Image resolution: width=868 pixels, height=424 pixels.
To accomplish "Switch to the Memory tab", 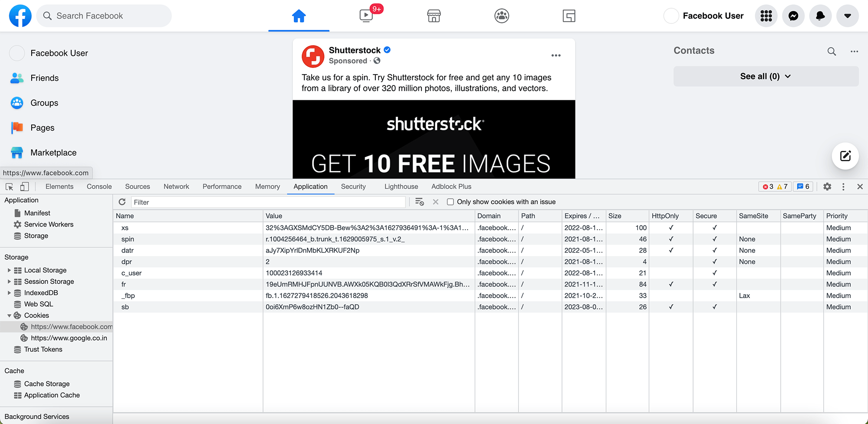I will [x=267, y=187].
